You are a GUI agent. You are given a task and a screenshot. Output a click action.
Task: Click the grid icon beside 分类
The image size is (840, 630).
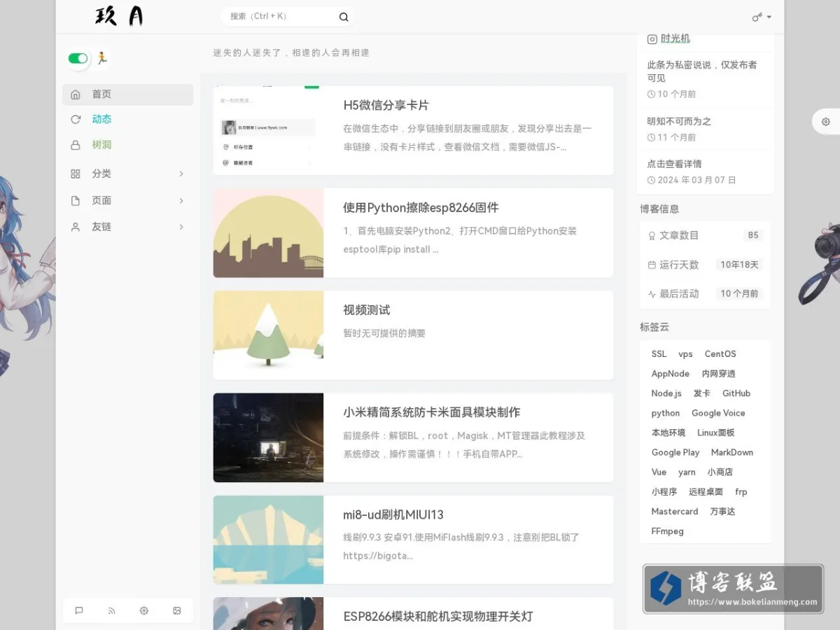(76, 174)
